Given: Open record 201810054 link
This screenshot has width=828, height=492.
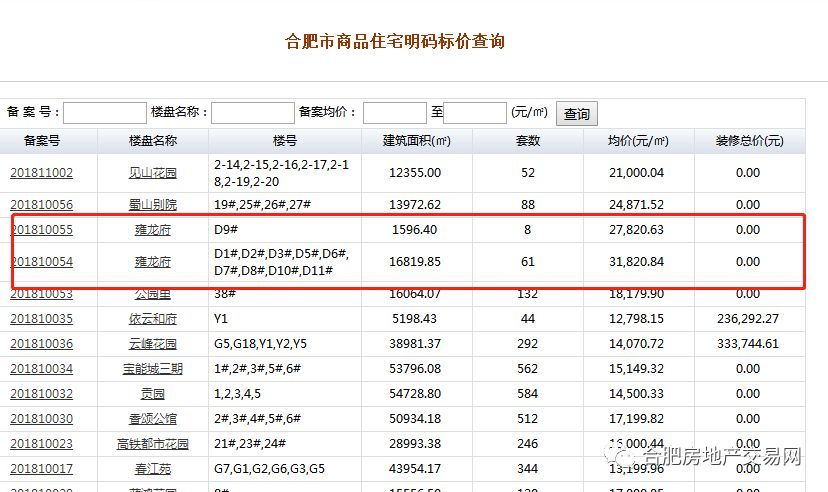Looking at the screenshot, I should coord(42,262).
